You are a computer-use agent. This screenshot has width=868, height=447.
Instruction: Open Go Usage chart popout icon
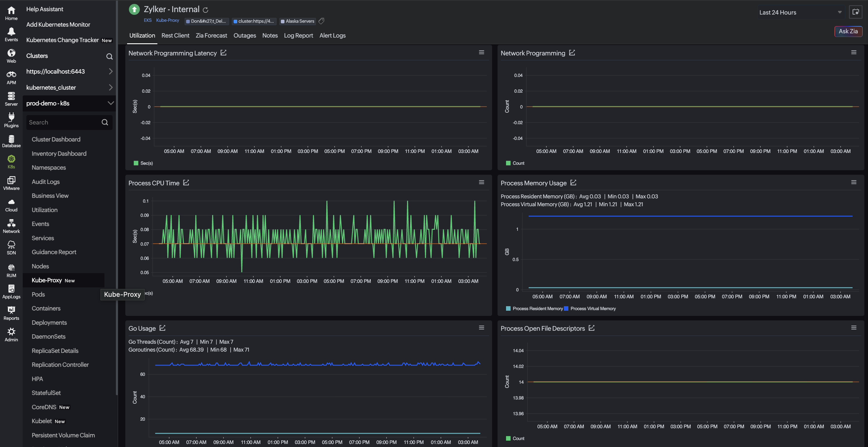pos(163,328)
